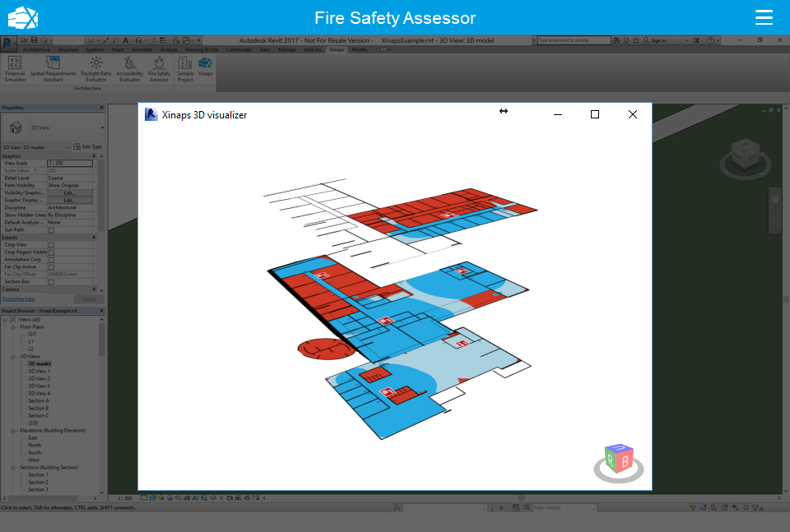Click the Edit Type button
This screenshot has width=790, height=532.
point(88,147)
